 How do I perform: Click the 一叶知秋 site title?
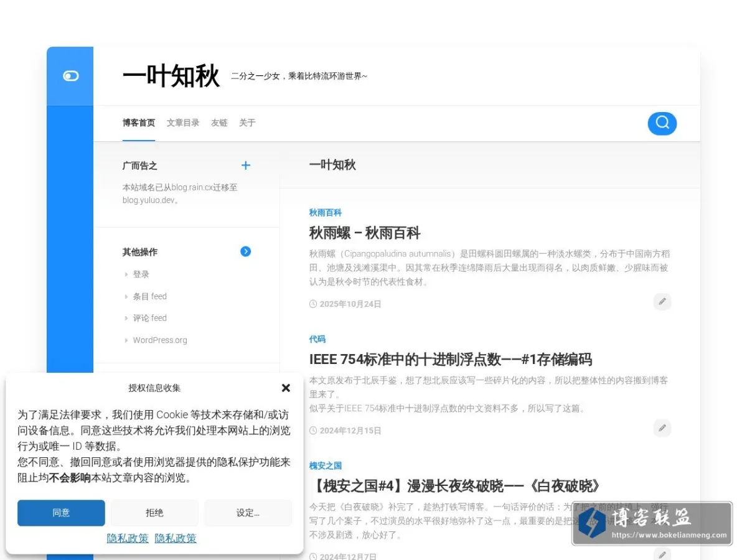pyautogui.click(x=171, y=77)
